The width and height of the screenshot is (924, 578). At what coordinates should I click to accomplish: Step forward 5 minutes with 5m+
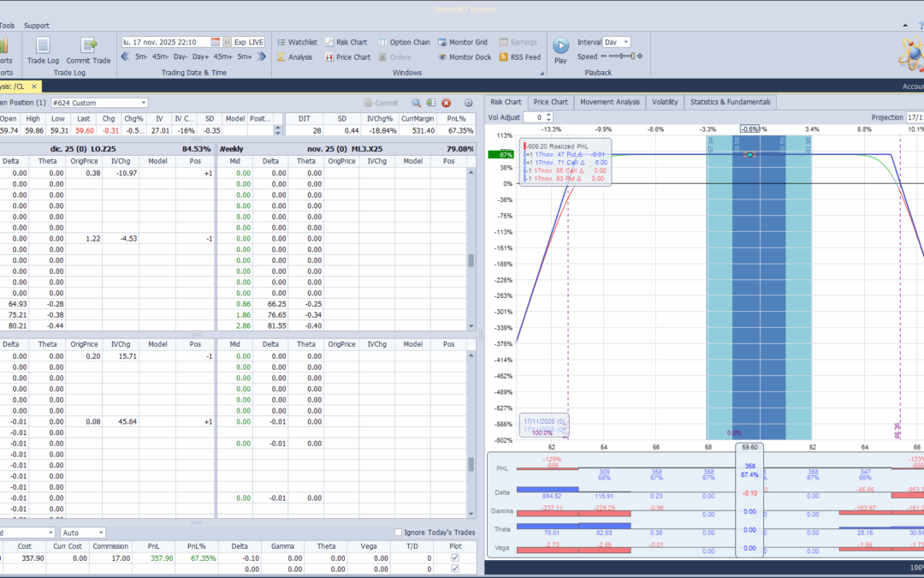coord(245,57)
